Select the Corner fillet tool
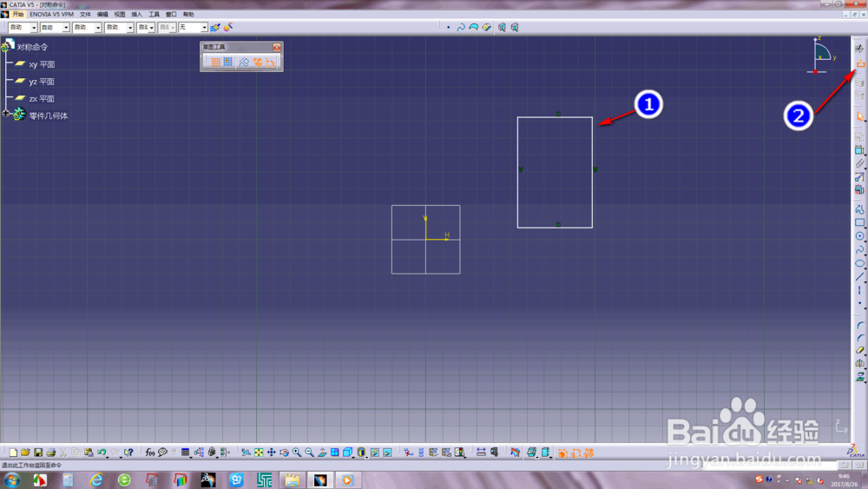 coord(859,325)
